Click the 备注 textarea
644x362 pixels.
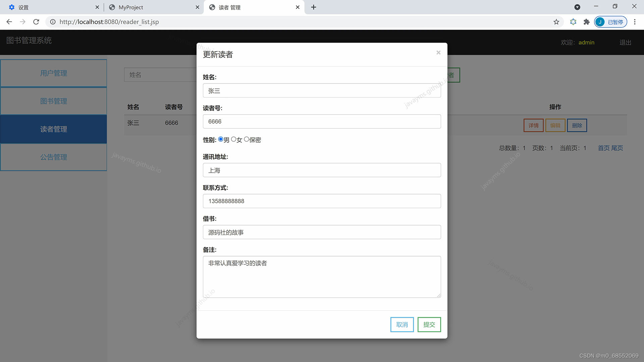(x=322, y=277)
